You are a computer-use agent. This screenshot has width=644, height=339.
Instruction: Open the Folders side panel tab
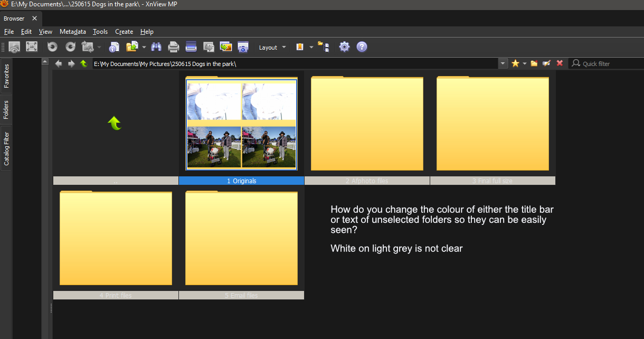(x=6, y=109)
